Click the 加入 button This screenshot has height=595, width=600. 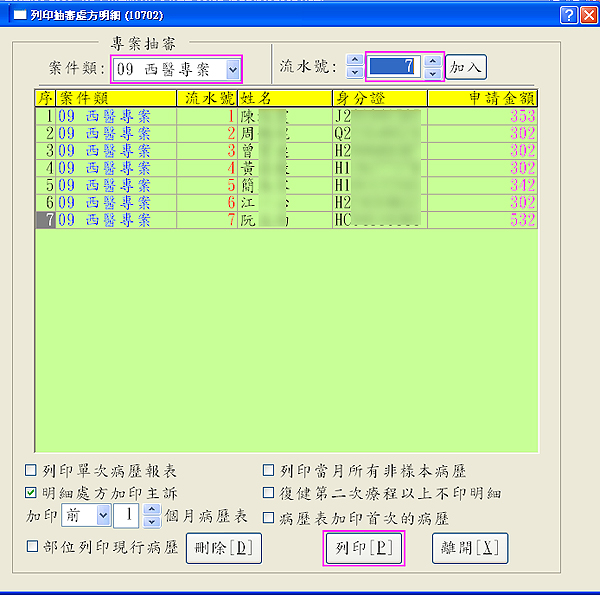pos(466,67)
